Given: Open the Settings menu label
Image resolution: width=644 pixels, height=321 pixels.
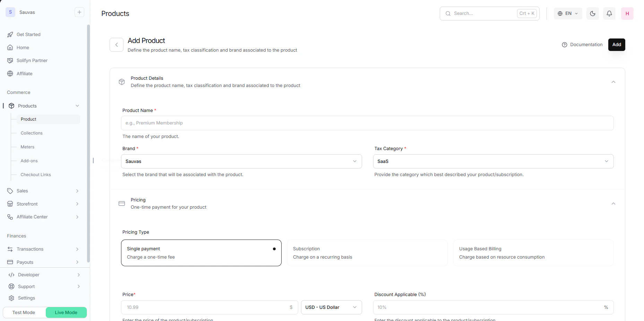Looking at the screenshot, I should pyautogui.click(x=26, y=298).
